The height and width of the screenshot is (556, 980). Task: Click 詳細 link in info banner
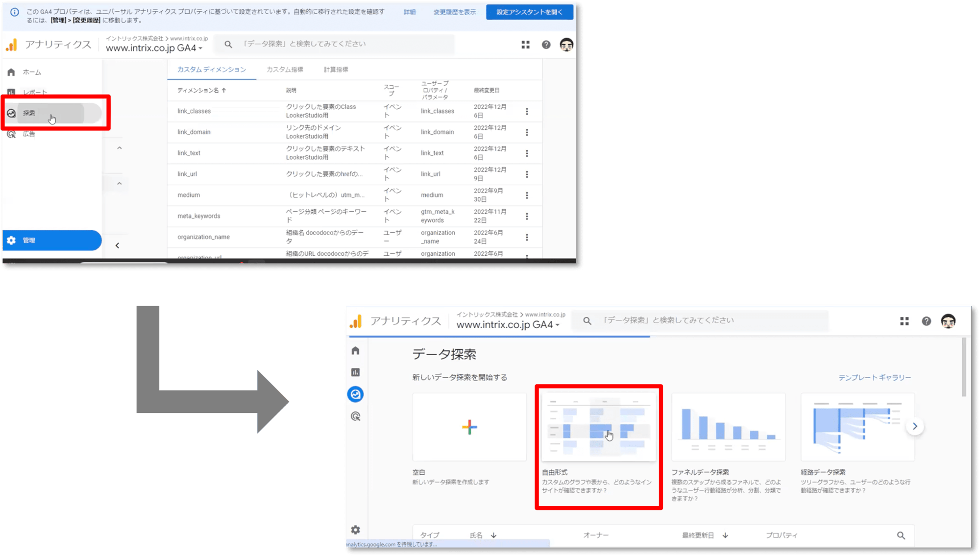click(x=410, y=12)
